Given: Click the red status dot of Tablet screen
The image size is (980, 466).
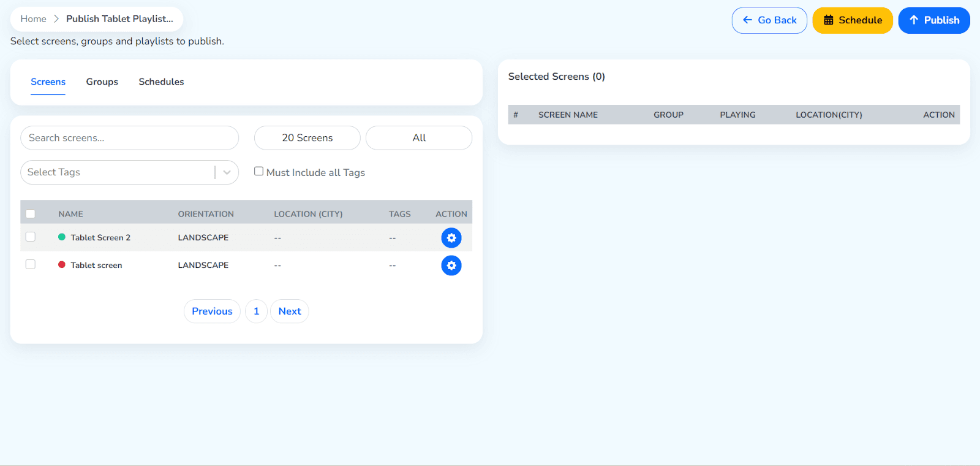Looking at the screenshot, I should click(x=62, y=264).
